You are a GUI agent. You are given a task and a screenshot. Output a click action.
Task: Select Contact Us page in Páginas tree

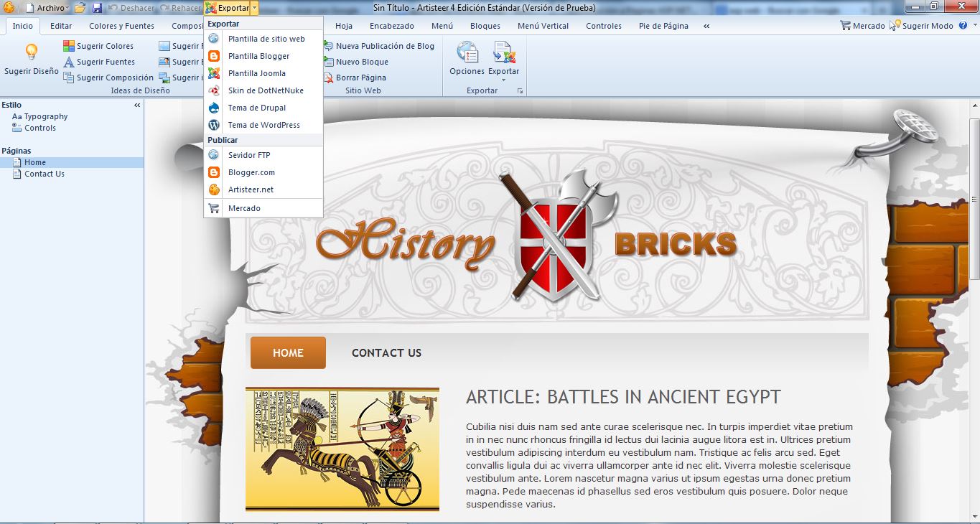pyautogui.click(x=44, y=174)
